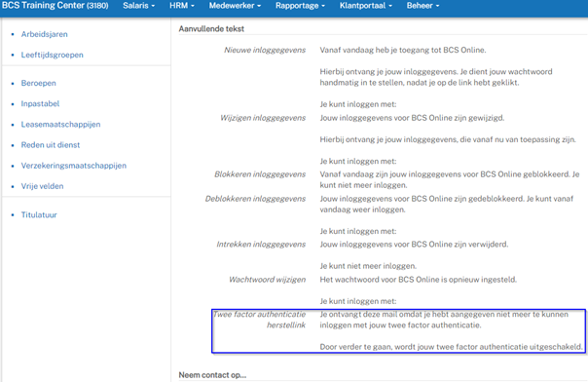Open the Beheer dropdown menu
This screenshot has height=382, width=588.
pos(423,6)
